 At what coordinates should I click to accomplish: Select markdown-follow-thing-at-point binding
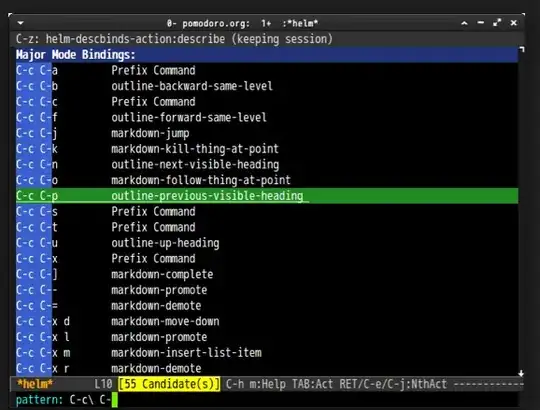[x=267, y=180]
